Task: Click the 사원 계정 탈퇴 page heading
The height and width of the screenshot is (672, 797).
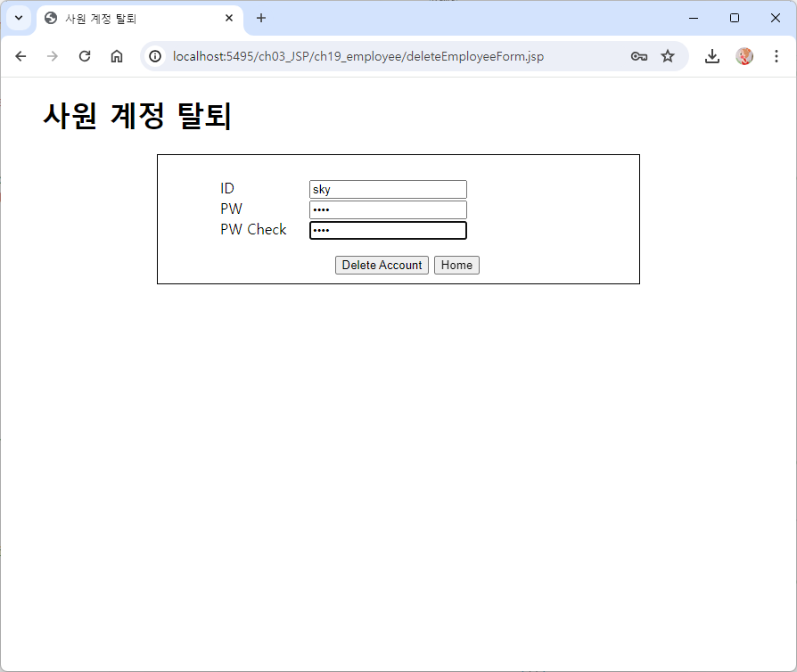Action: 137,116
